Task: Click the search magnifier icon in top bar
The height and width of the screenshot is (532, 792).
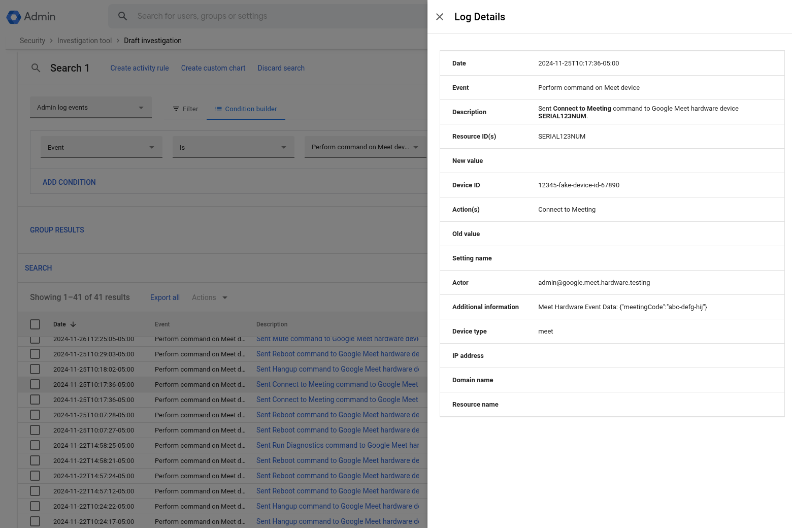Action: pyautogui.click(x=122, y=16)
